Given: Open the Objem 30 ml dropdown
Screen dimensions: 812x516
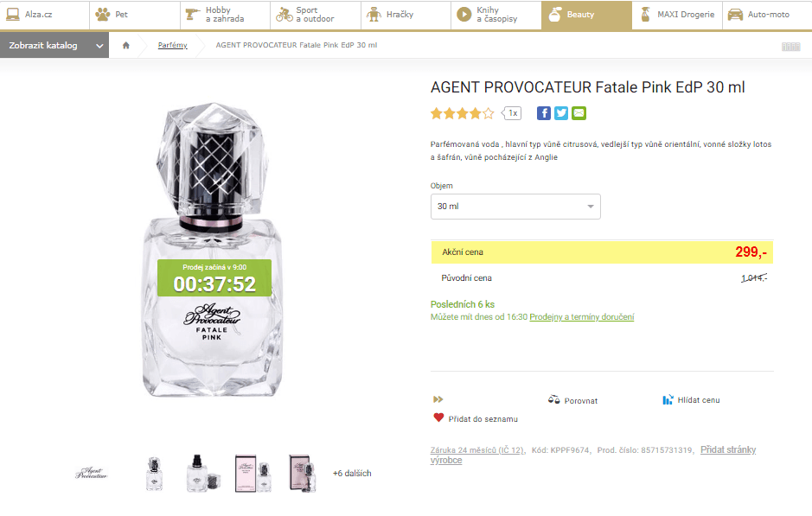Looking at the screenshot, I should [x=515, y=207].
